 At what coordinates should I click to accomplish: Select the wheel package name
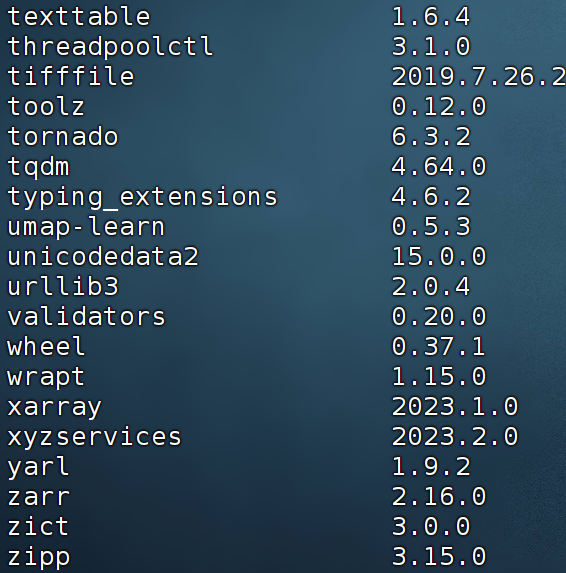coord(46,346)
